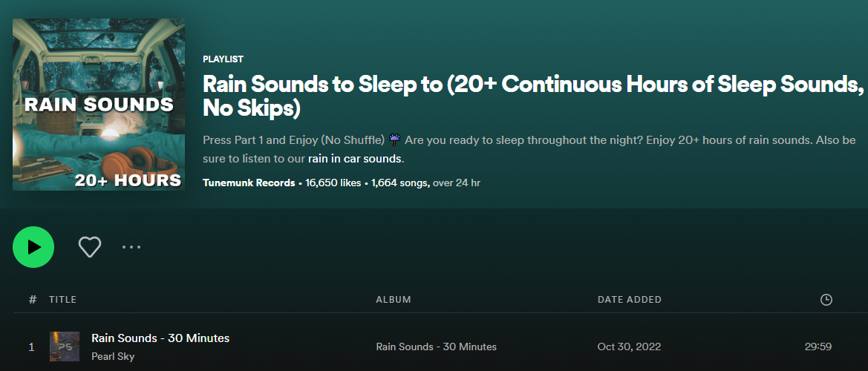Select the track title Rain Sounds - 30 Minutes
Viewport: 868px width, 371px height.
click(x=160, y=338)
